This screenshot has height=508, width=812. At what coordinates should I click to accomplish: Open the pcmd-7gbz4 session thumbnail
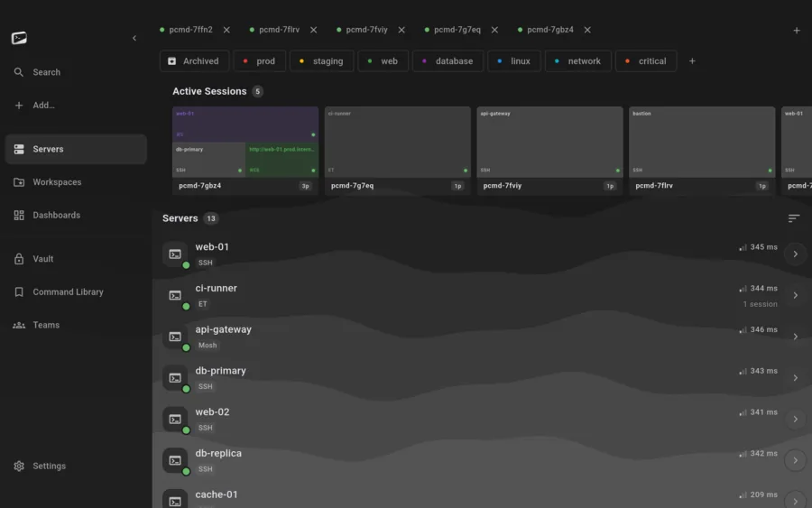coord(245,151)
